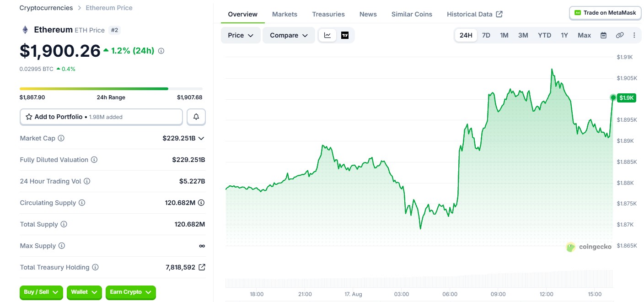Click the Ad badge on MetaMask button

pos(578,13)
